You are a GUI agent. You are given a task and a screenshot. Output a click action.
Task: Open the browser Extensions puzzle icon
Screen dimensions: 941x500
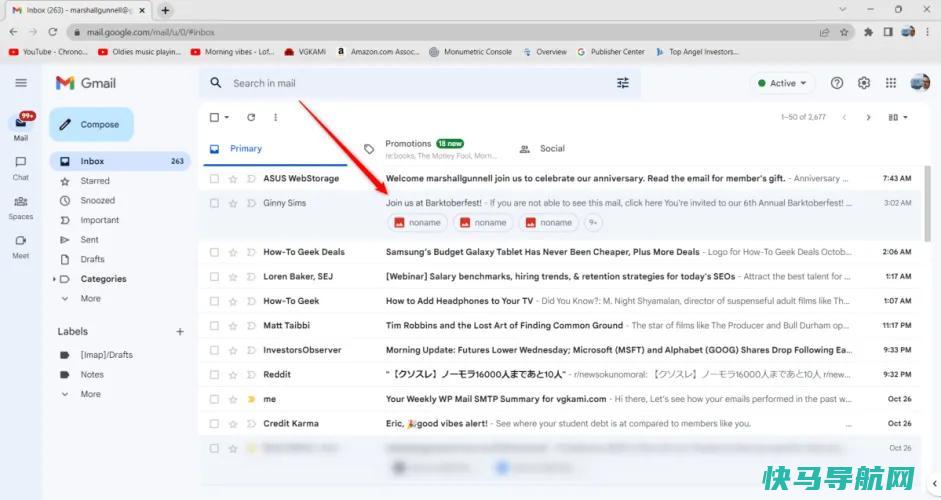(x=868, y=32)
